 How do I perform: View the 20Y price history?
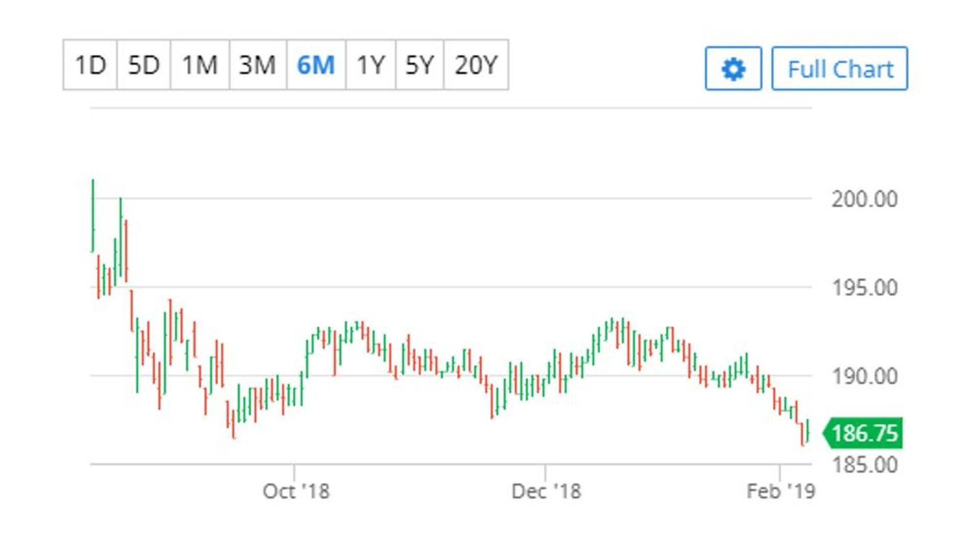pos(476,65)
